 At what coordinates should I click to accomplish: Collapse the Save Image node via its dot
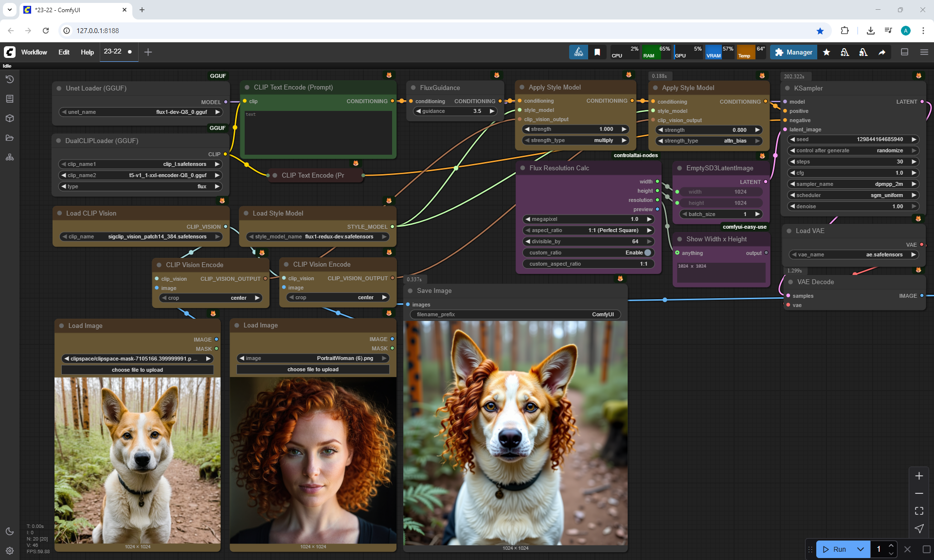[411, 290]
